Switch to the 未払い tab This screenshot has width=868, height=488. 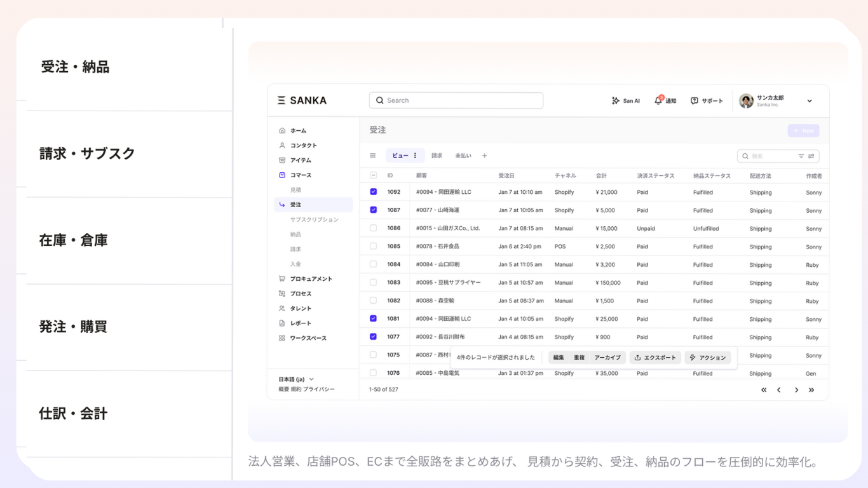[x=463, y=156]
